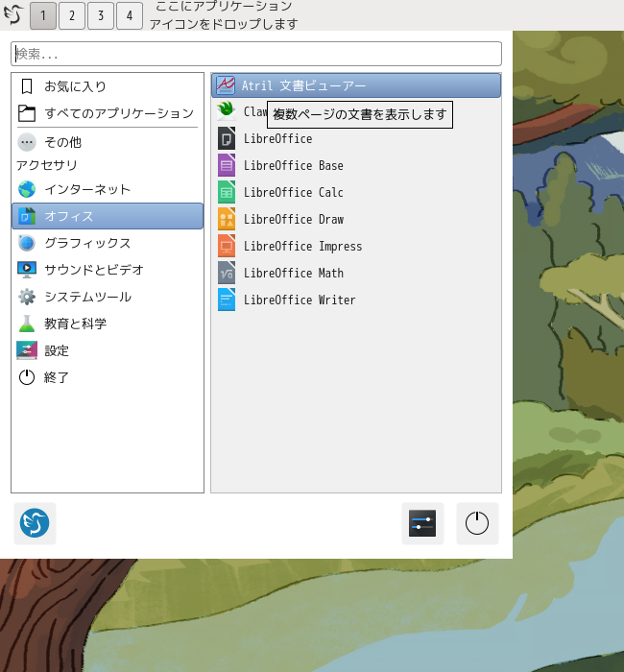Image resolution: width=624 pixels, height=672 pixels.
Task: Click the システムツール gear icon
Action: 27,297
